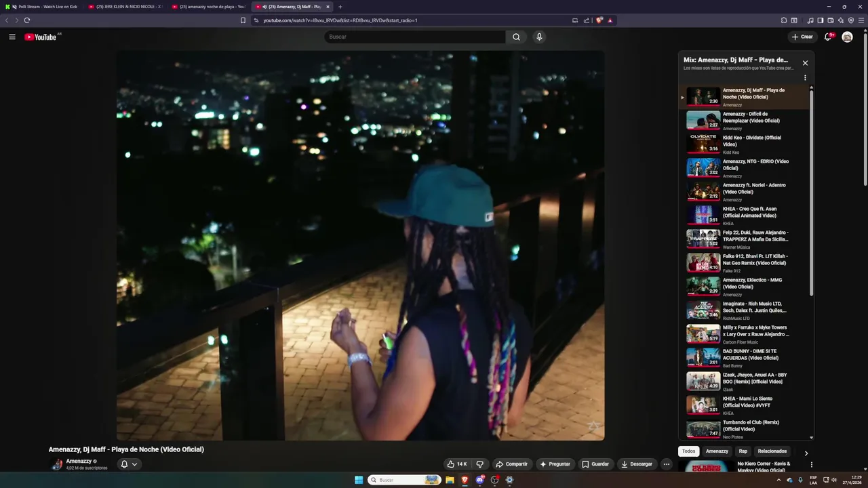Click the search magnifier button
The image size is (868, 488).
[516, 37]
